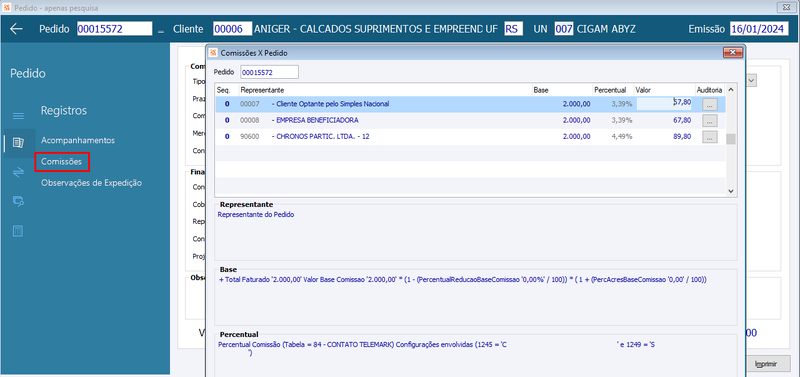Open the dropdown arrow behind the dialog

click(x=752, y=80)
